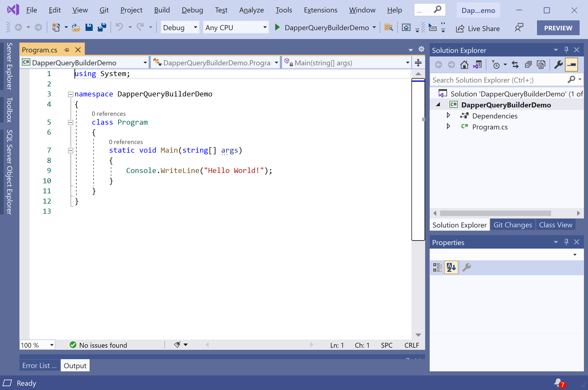The image size is (588, 390).
Task: Open Solution Explorer Properties wrench icon
Action: [558, 65]
